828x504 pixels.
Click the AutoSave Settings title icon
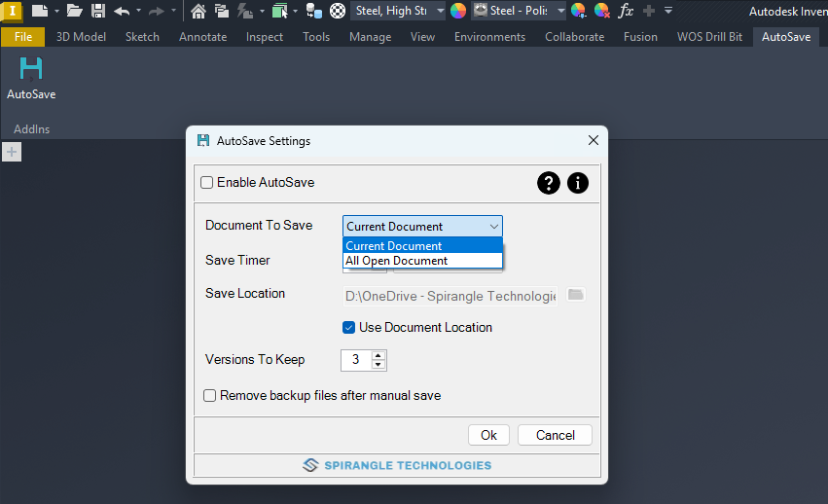[x=203, y=140]
